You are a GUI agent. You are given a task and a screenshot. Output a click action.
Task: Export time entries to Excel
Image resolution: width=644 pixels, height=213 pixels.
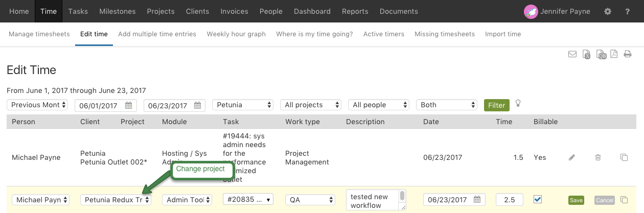tap(587, 54)
